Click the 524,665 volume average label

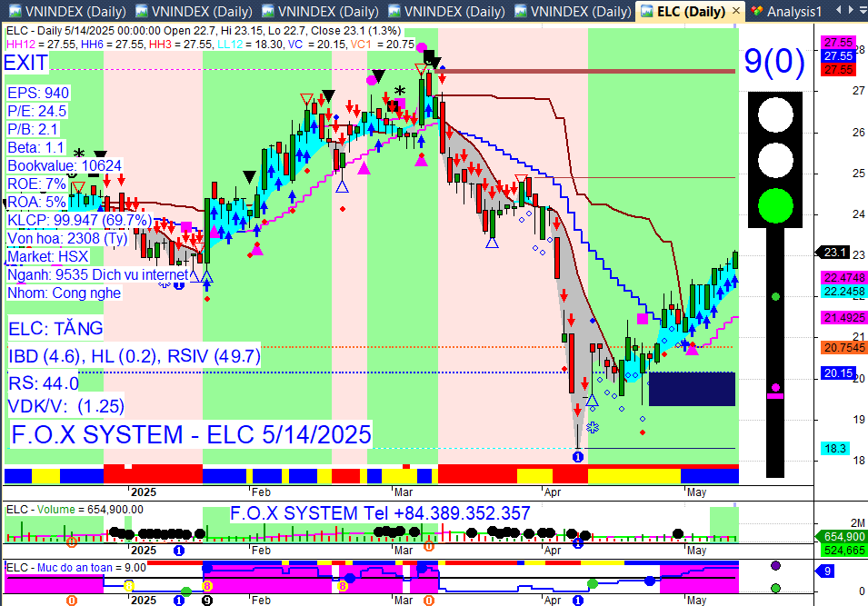tap(843, 550)
